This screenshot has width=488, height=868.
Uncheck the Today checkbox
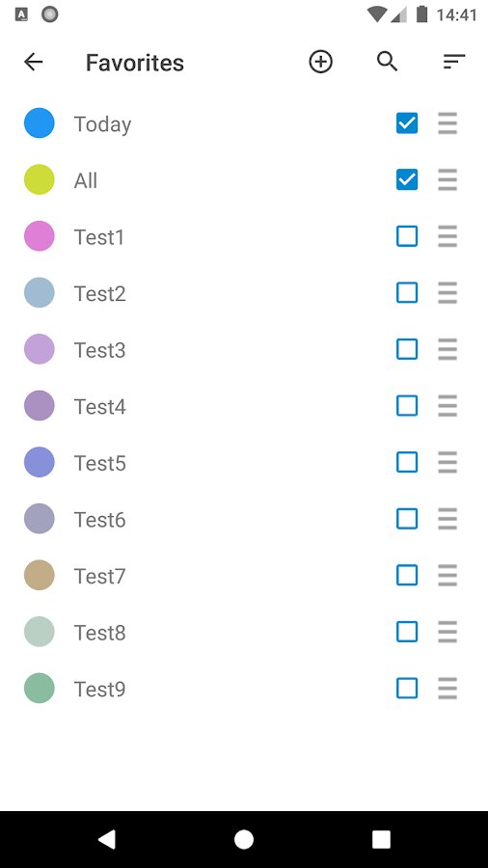pos(407,122)
